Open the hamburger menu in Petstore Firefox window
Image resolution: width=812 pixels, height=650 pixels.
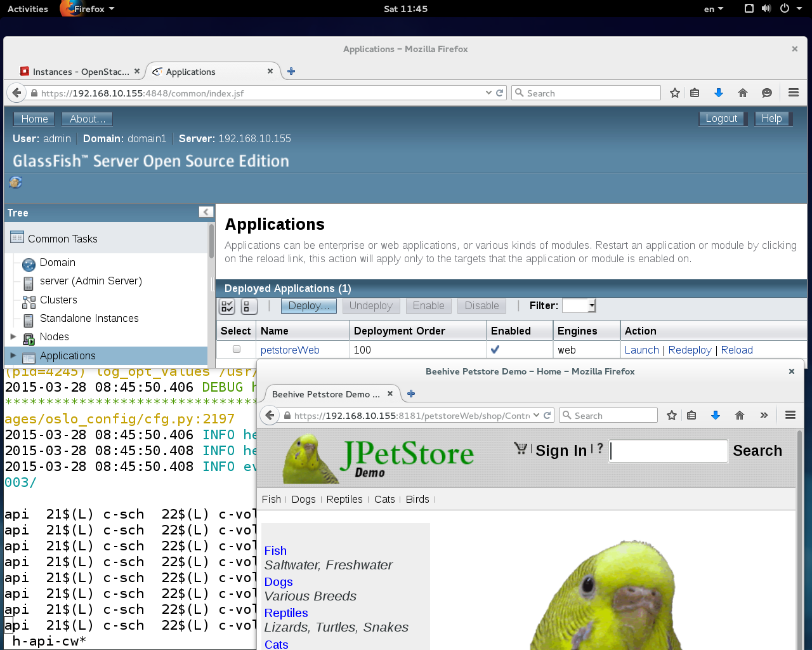coord(790,415)
